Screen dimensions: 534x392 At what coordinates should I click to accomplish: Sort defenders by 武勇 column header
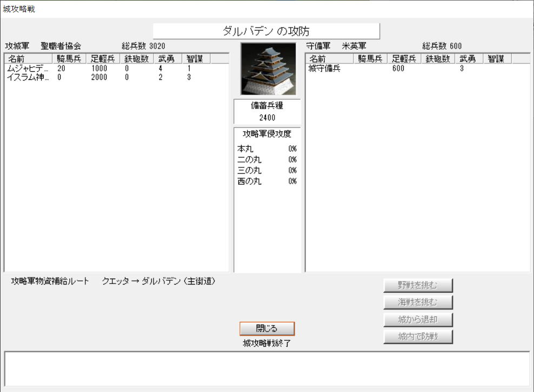[469, 59]
